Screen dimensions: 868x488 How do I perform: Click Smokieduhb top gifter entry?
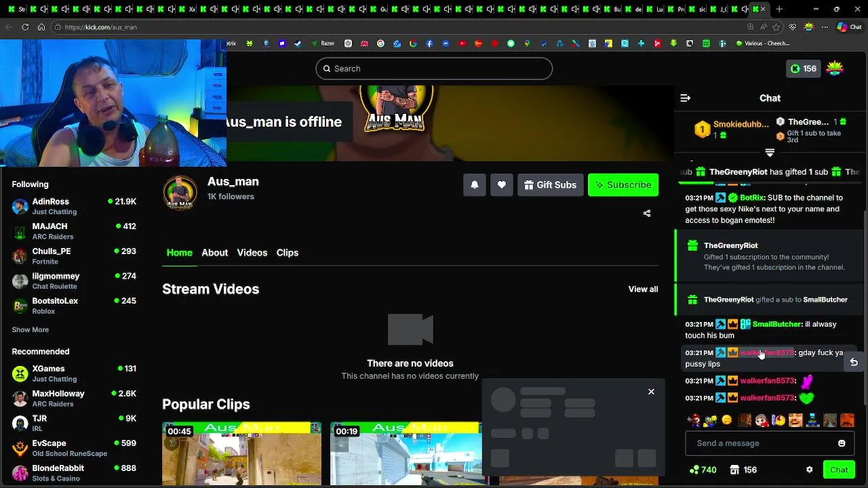[x=732, y=129]
